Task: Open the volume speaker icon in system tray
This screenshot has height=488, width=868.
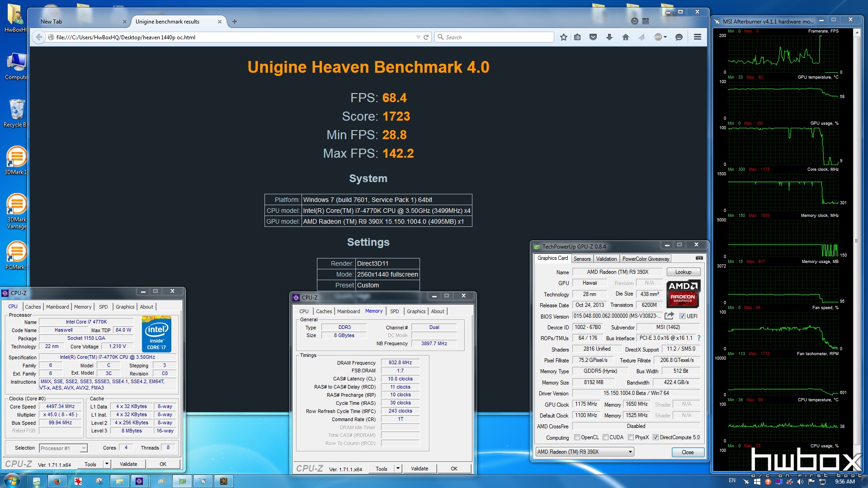Action: point(800,482)
